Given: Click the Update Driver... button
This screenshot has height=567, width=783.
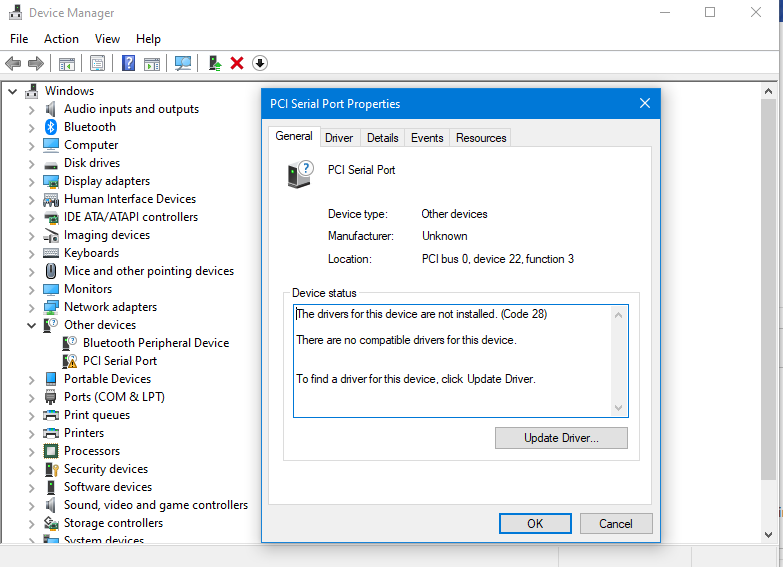Looking at the screenshot, I should [561, 438].
